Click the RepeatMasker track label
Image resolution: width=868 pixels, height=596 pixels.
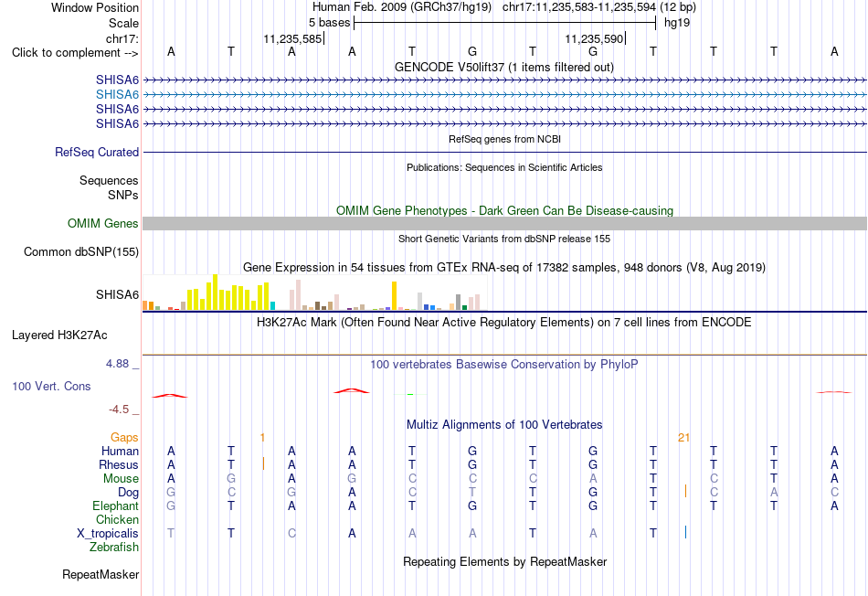101,575
